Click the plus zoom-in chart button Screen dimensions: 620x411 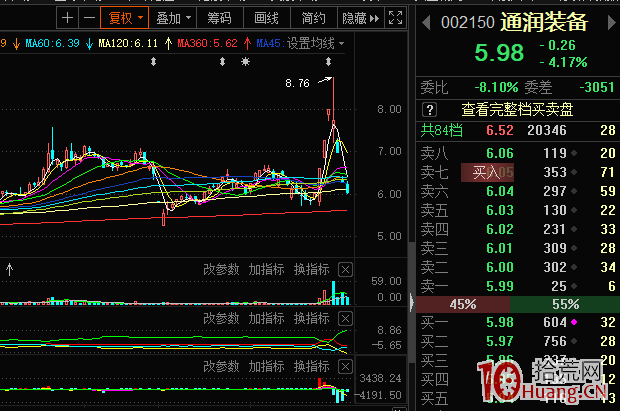click(x=67, y=17)
